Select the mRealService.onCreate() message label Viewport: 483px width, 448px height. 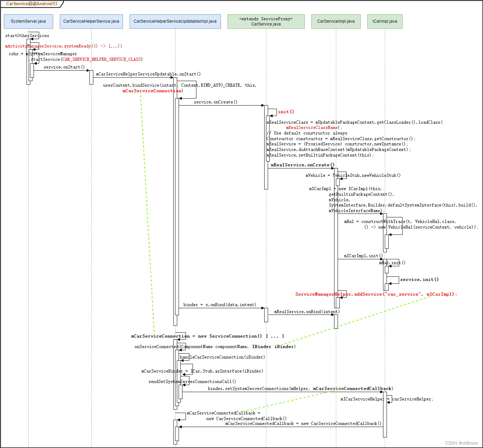point(303,165)
